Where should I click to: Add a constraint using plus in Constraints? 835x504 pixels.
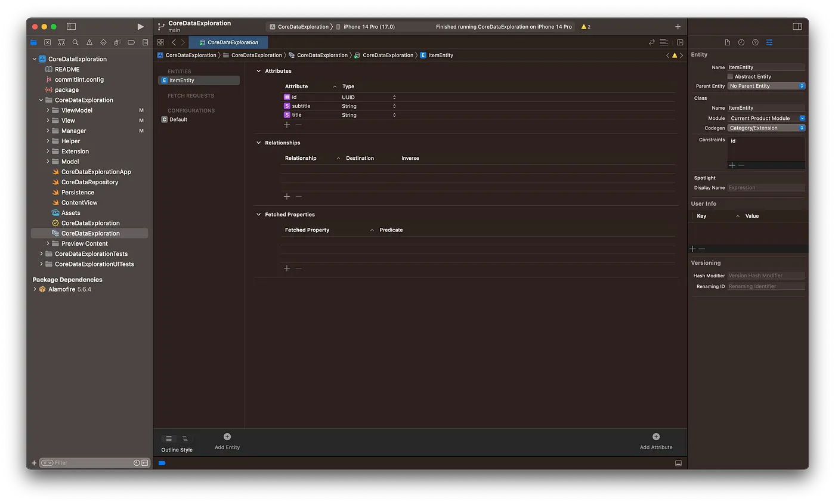(732, 165)
